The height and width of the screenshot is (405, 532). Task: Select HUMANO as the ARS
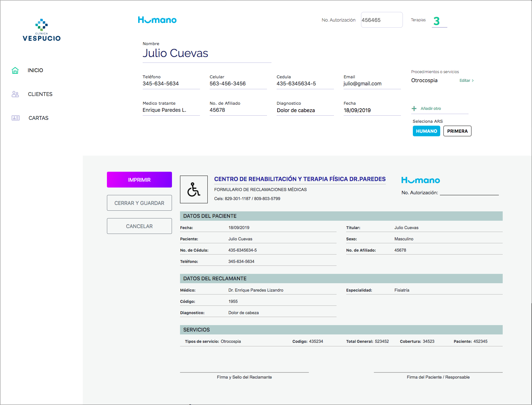coord(426,131)
